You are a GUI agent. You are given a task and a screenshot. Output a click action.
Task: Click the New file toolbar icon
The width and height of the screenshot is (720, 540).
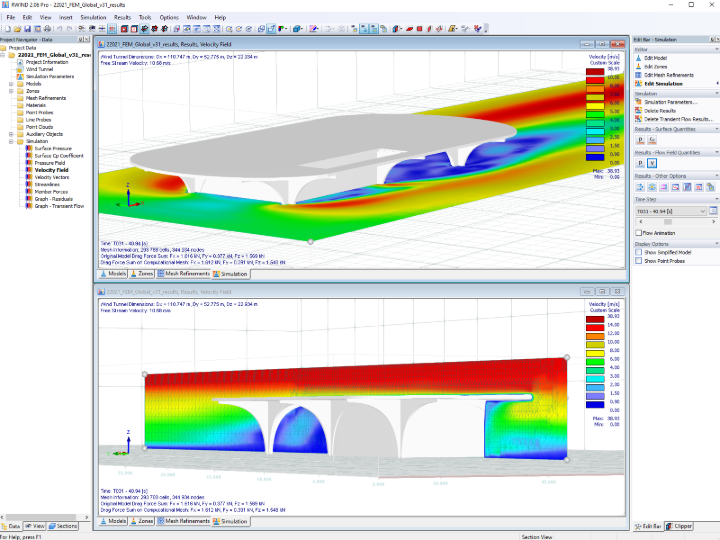point(8,29)
